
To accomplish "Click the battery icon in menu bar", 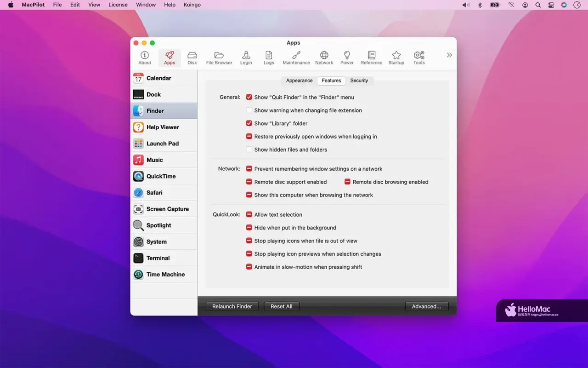I will (x=495, y=5).
